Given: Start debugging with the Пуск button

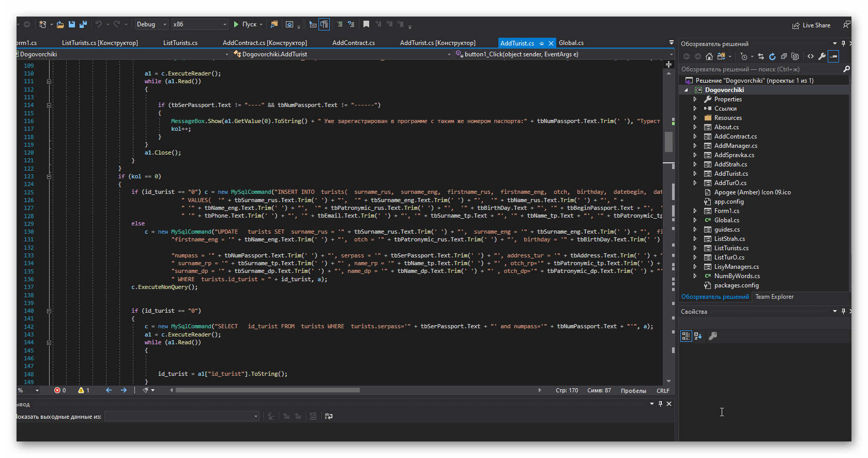Looking at the screenshot, I should pyautogui.click(x=246, y=24).
